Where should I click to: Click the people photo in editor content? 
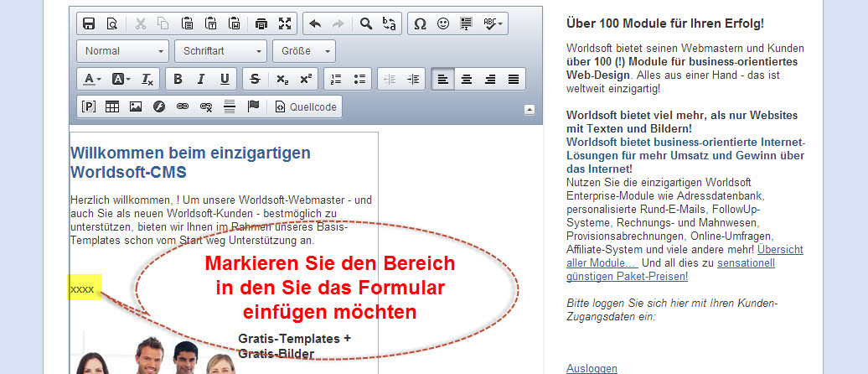click(155, 355)
